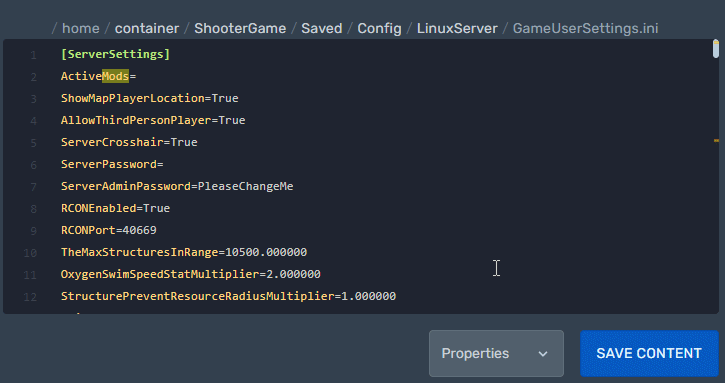Click the GameUserSettings.ini file name
This screenshot has width=725, height=383.
(585, 28)
